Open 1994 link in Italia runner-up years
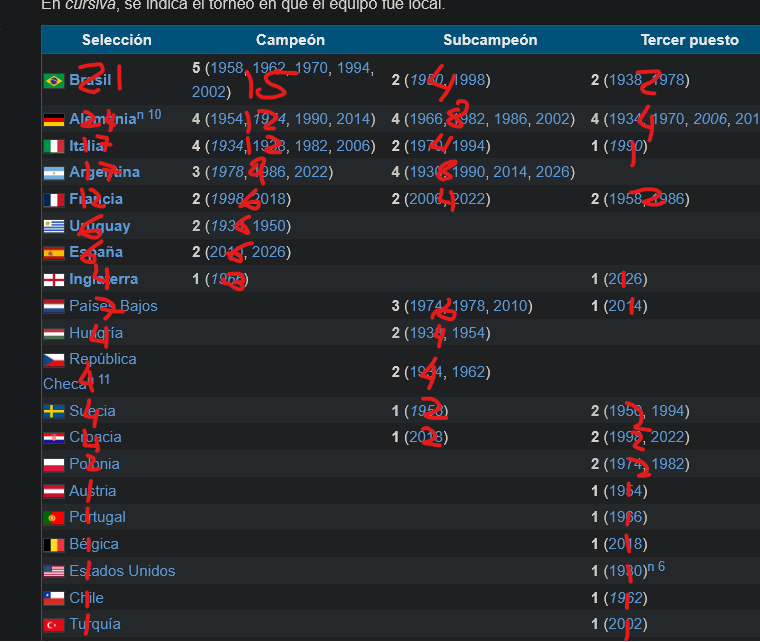 468,146
